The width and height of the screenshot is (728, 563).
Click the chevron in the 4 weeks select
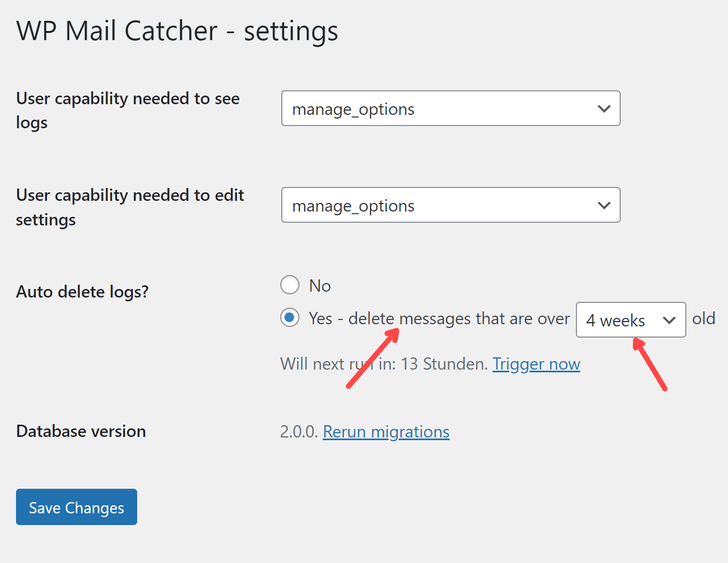point(669,320)
